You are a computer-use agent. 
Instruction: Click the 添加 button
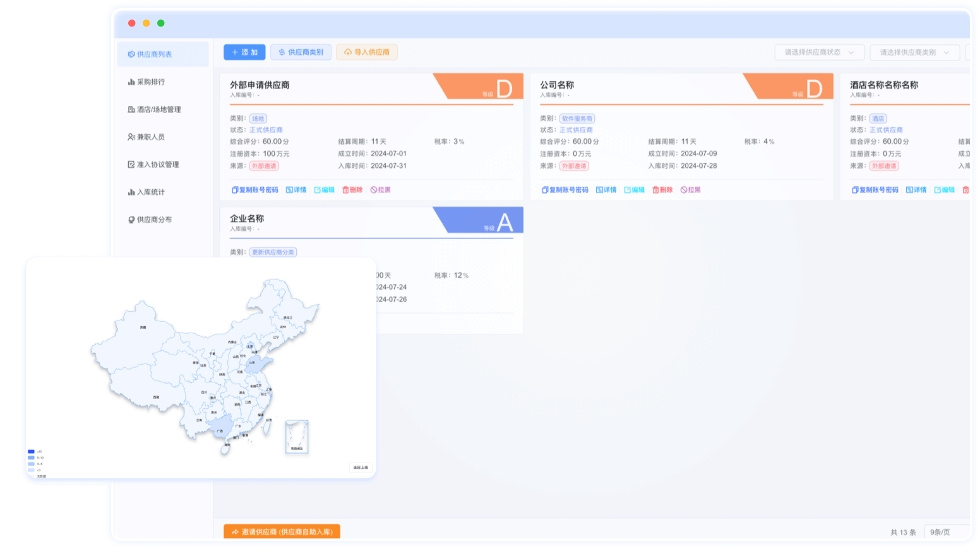244,52
